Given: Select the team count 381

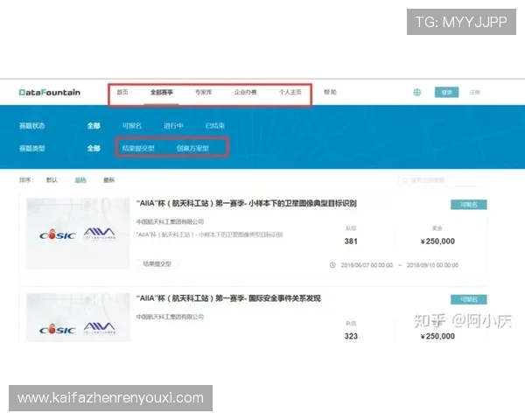Looking at the screenshot, I should click(351, 241).
